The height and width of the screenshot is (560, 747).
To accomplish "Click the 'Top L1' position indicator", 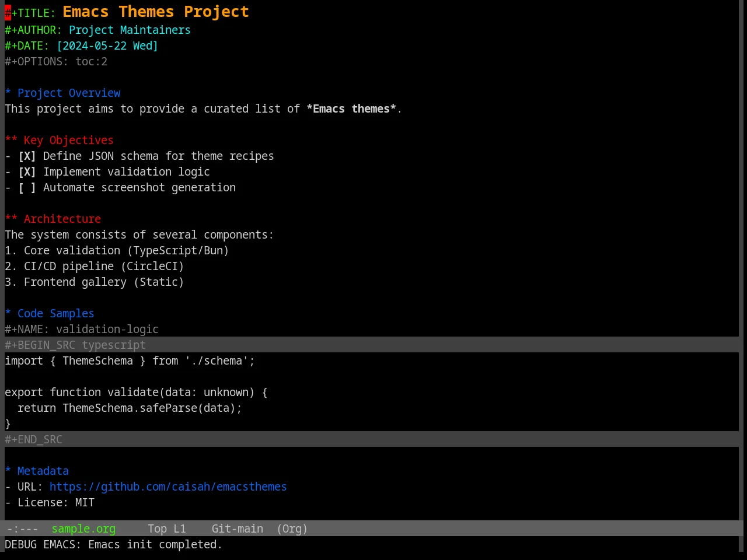I will click(x=167, y=528).
